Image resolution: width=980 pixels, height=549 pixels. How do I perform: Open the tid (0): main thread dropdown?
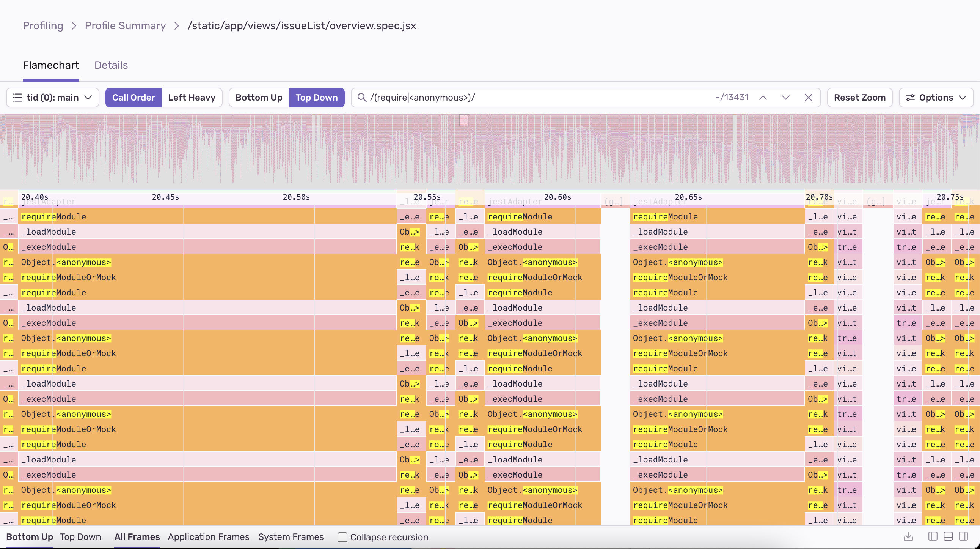[x=52, y=98]
